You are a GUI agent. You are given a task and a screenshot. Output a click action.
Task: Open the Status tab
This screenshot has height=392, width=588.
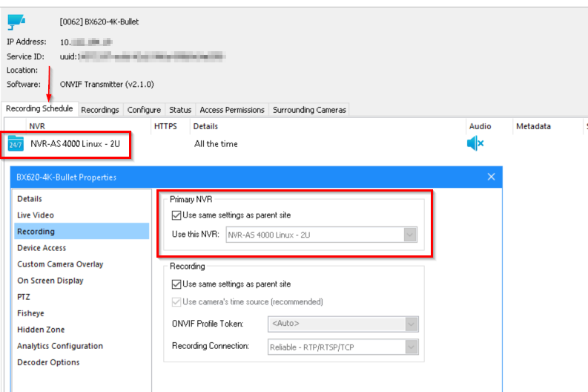tap(180, 110)
